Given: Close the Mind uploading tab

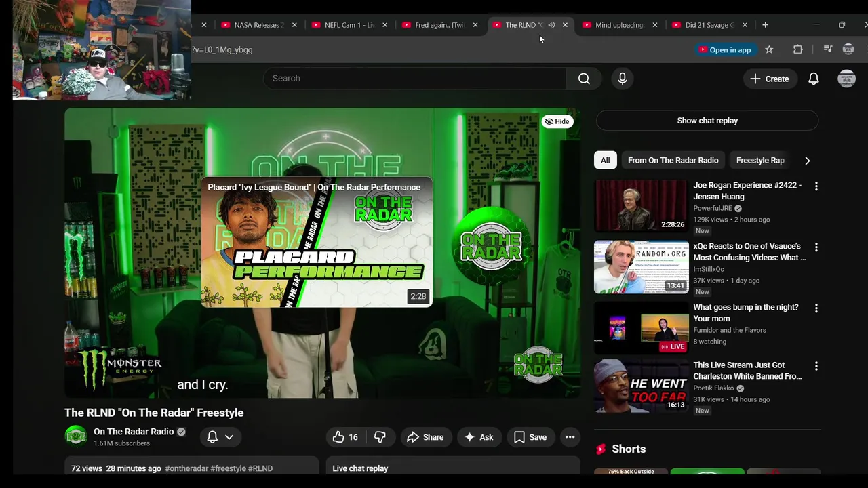Looking at the screenshot, I should coord(654,25).
